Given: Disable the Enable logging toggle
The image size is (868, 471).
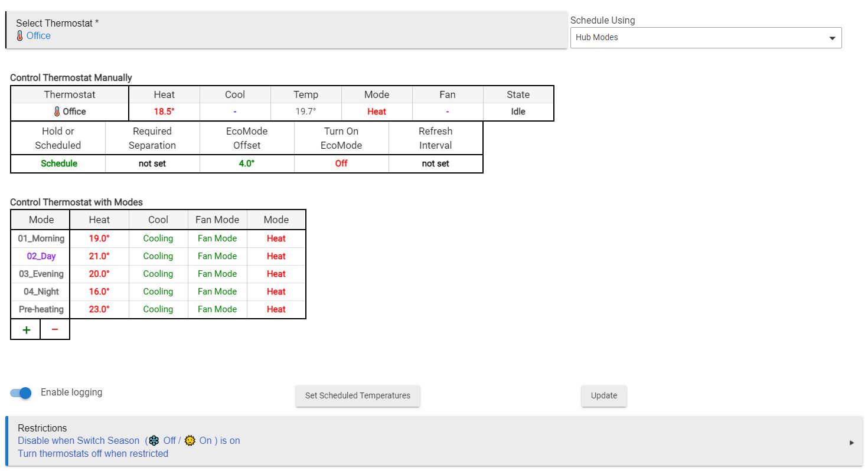Looking at the screenshot, I should pyautogui.click(x=20, y=392).
